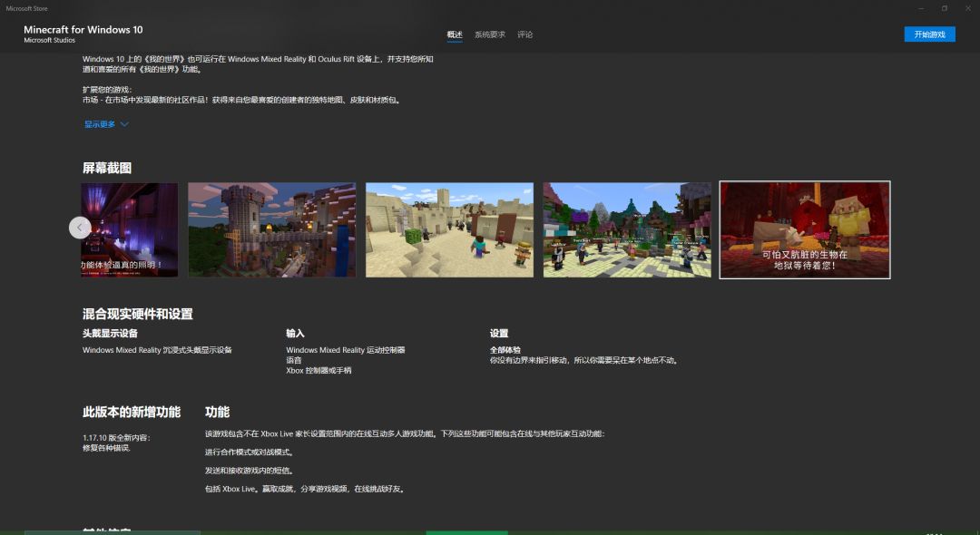This screenshot has width=980, height=535.
Task: Click the previous screenshot arrow button
Action: [80, 228]
